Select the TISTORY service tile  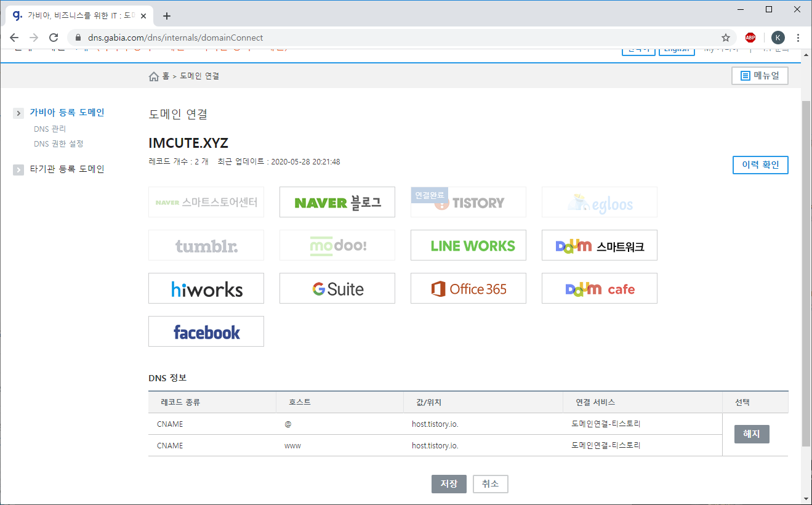468,202
